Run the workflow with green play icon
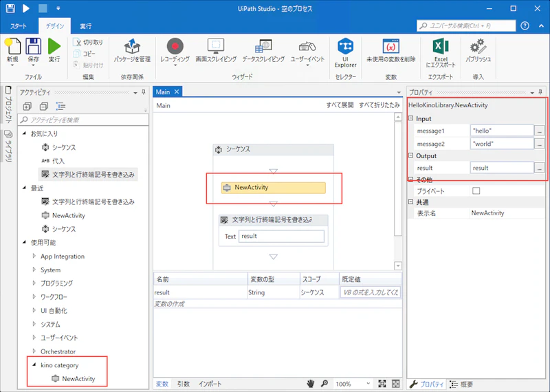This screenshot has width=550, height=392. 54,46
